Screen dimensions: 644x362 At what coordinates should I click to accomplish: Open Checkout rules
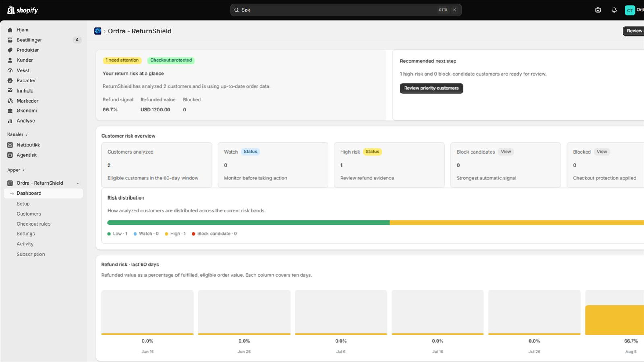pyautogui.click(x=33, y=224)
